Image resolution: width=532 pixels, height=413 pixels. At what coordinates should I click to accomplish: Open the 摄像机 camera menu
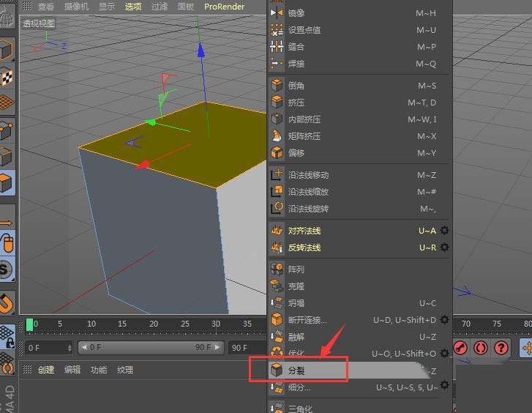click(x=76, y=7)
